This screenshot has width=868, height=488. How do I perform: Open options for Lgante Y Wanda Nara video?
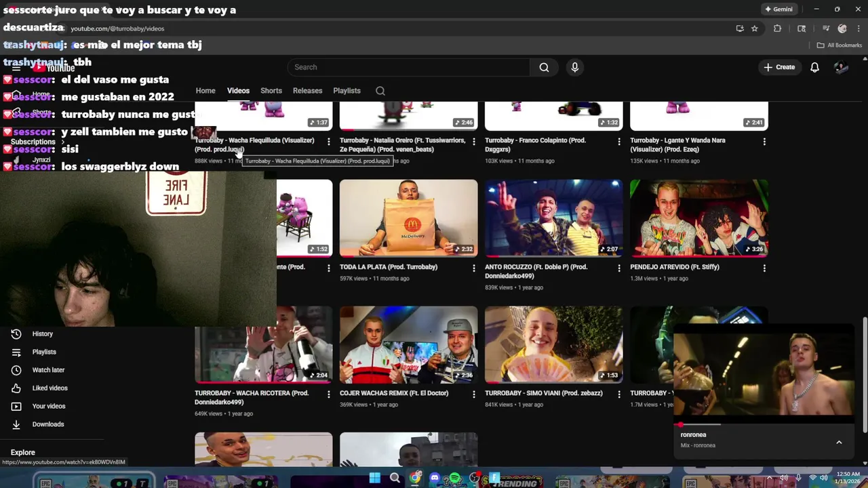[x=764, y=142]
